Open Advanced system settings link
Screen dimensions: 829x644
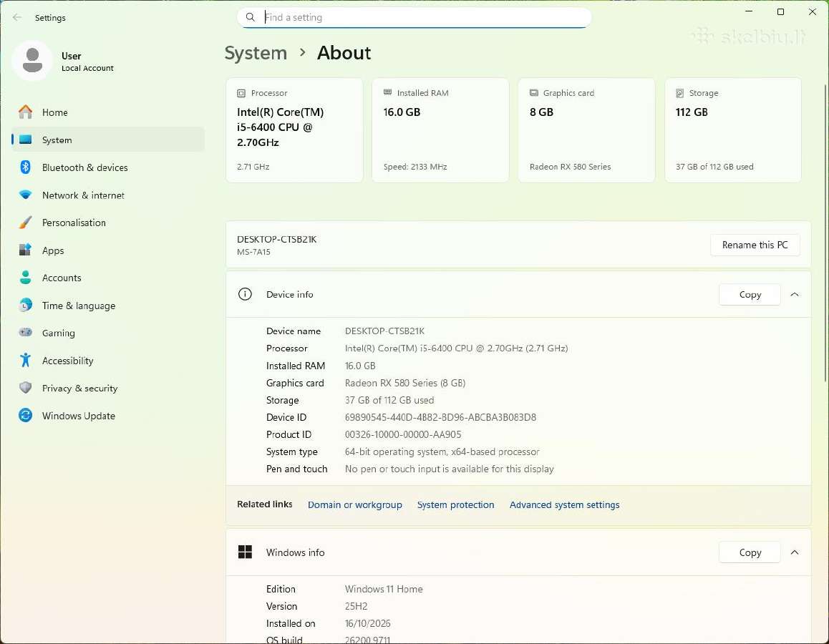point(564,504)
